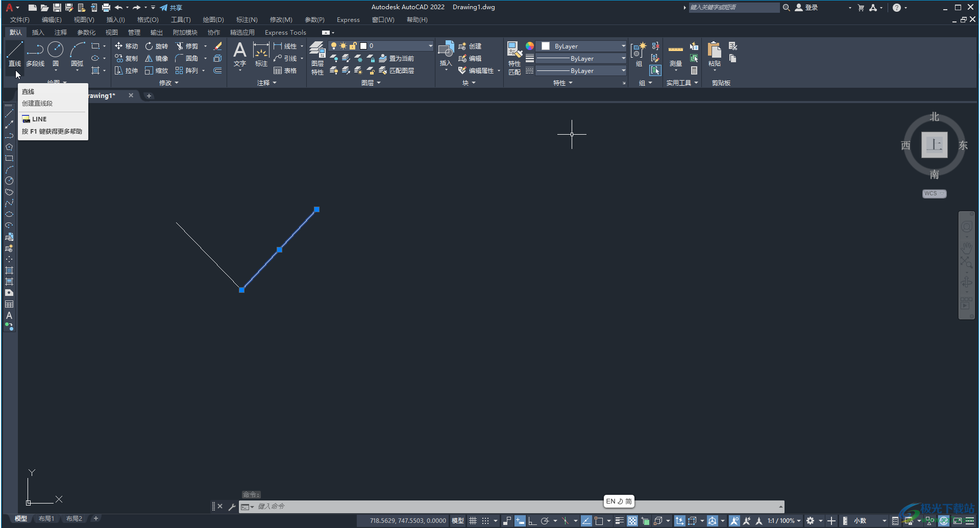Click the 共享 share button
Image resolution: width=980 pixels, height=528 pixels.
point(171,8)
